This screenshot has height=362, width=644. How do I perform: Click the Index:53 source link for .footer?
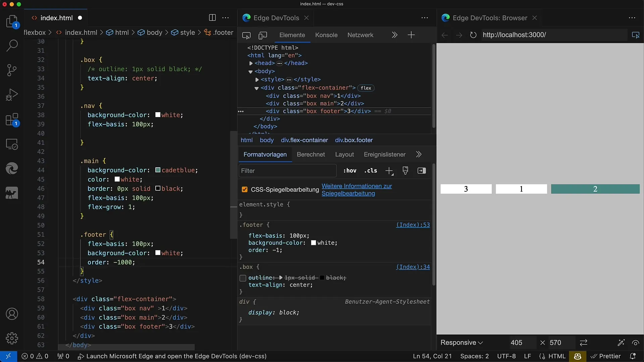[413, 225]
